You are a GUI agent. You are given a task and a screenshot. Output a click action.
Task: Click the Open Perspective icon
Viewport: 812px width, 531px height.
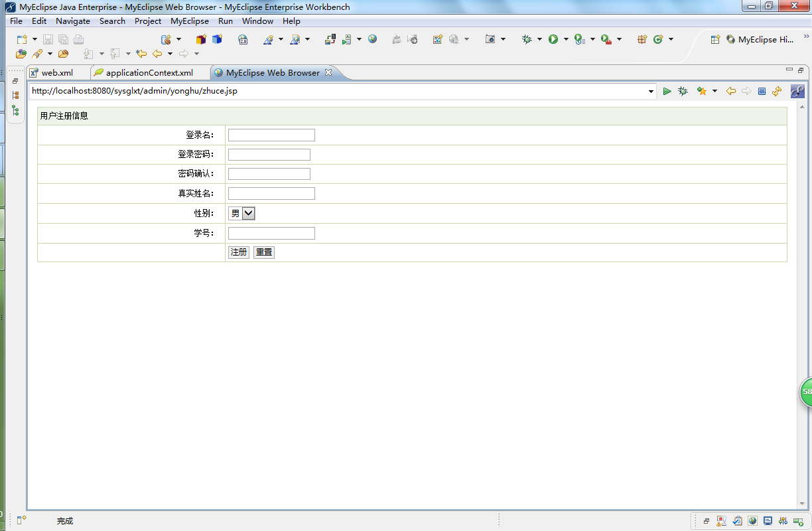point(715,40)
